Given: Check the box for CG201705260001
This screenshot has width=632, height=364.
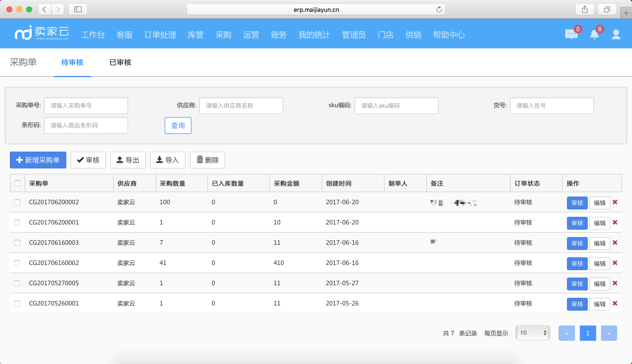Looking at the screenshot, I should pos(17,303).
